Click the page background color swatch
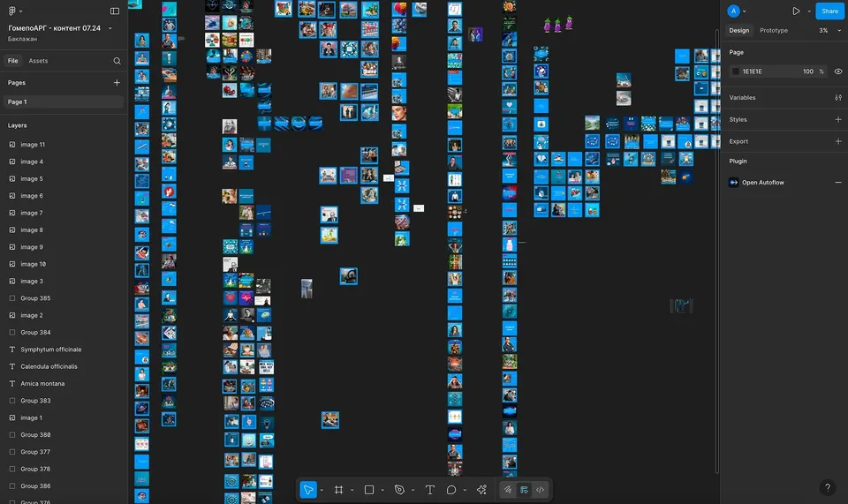The height and width of the screenshot is (504, 848). click(x=736, y=71)
